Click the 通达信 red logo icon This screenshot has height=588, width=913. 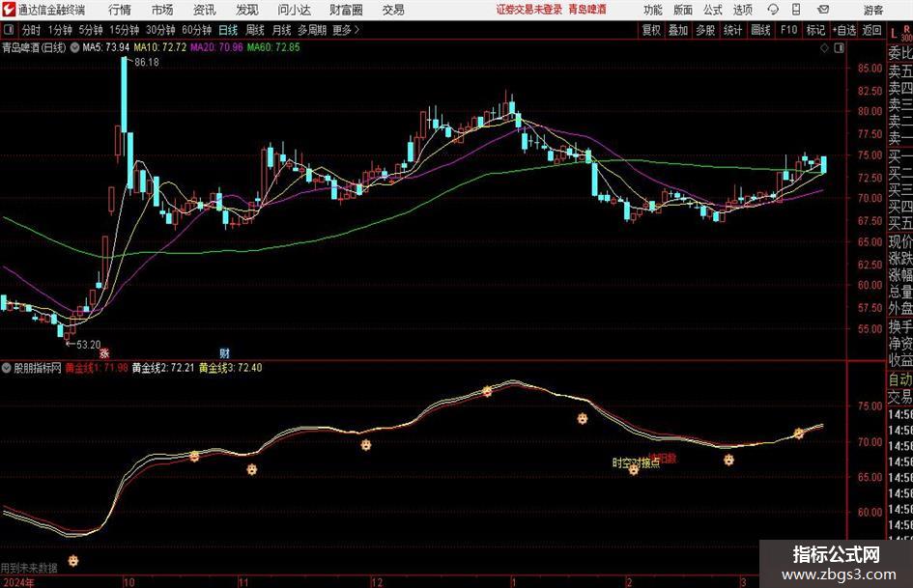[9, 10]
